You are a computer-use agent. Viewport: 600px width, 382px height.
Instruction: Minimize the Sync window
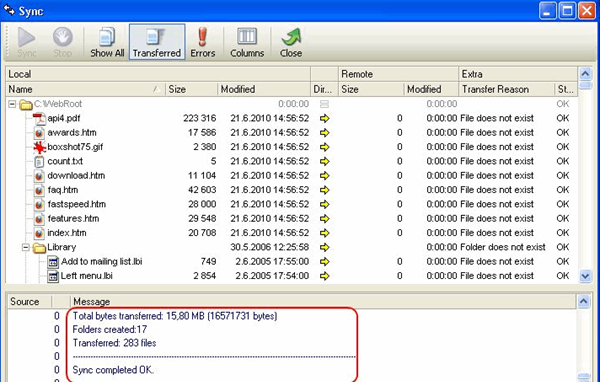coord(548,11)
